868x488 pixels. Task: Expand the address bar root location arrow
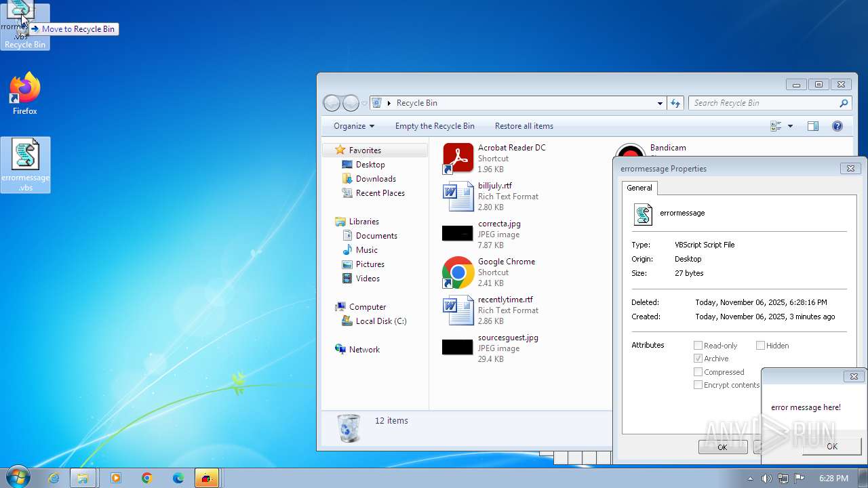coord(389,103)
